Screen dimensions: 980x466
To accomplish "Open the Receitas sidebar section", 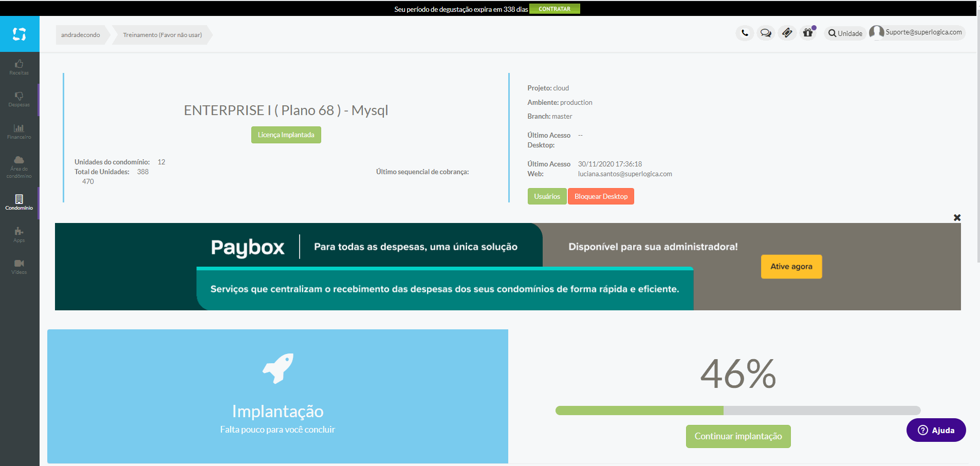I will pos(19,67).
